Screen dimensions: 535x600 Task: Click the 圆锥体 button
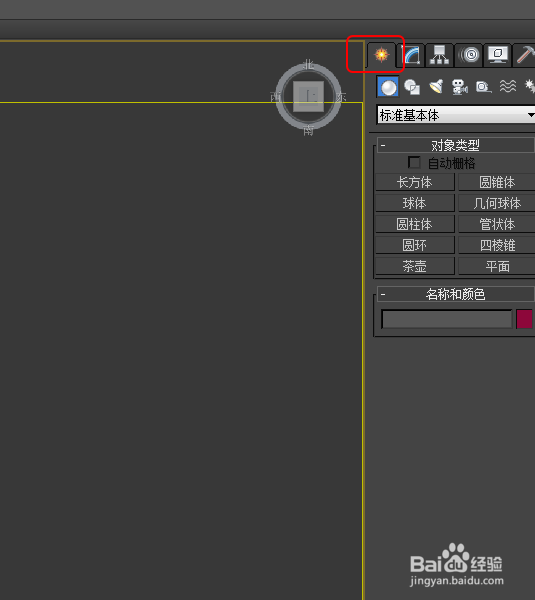pyautogui.click(x=497, y=182)
